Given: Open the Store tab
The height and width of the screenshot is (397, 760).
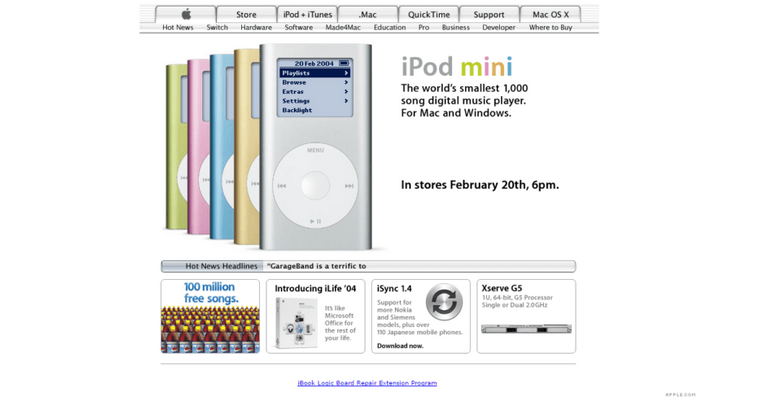Looking at the screenshot, I should [246, 15].
